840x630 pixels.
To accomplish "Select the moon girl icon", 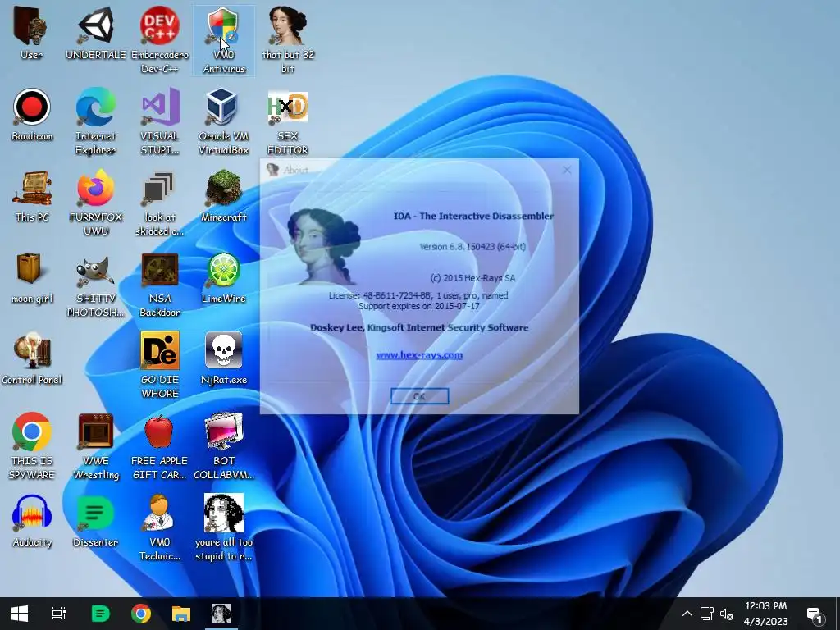I will point(32,277).
